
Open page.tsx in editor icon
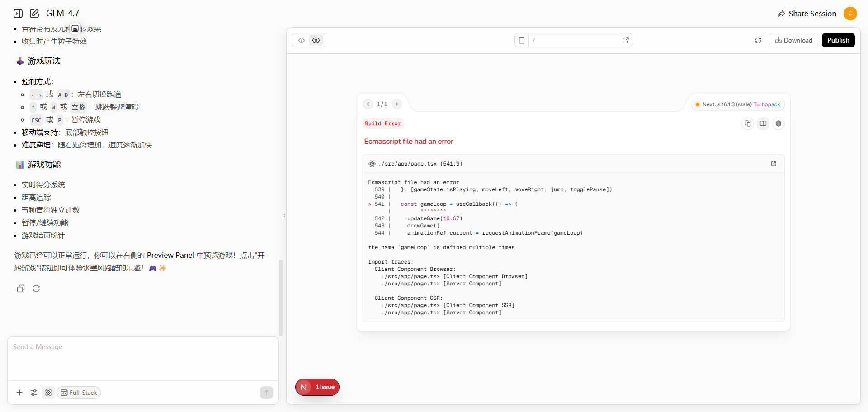[x=774, y=164]
